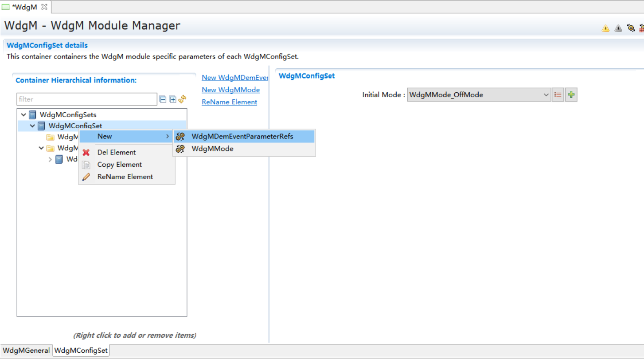The image size is (644, 359).
Task: Open the Initial Mode dropdown
Action: tap(546, 95)
